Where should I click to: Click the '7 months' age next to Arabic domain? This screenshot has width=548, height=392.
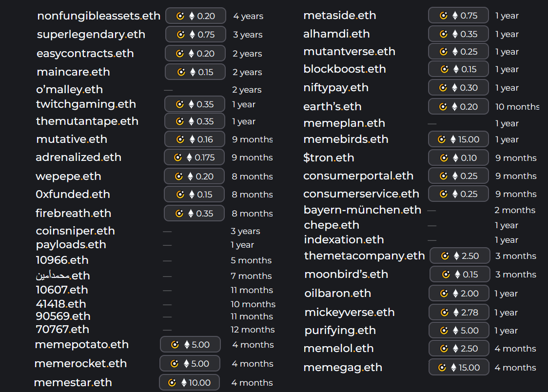(x=251, y=276)
